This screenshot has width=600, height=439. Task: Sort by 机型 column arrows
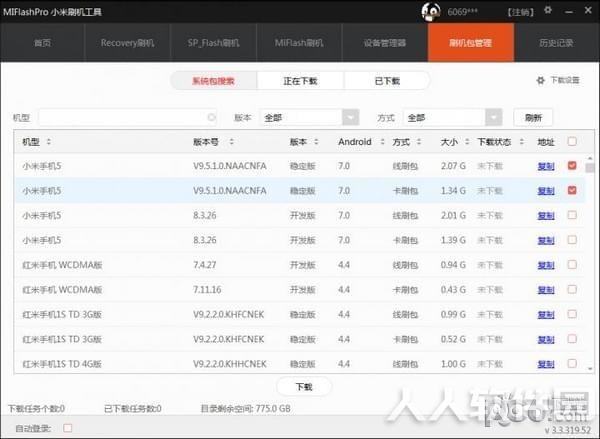click(49, 142)
